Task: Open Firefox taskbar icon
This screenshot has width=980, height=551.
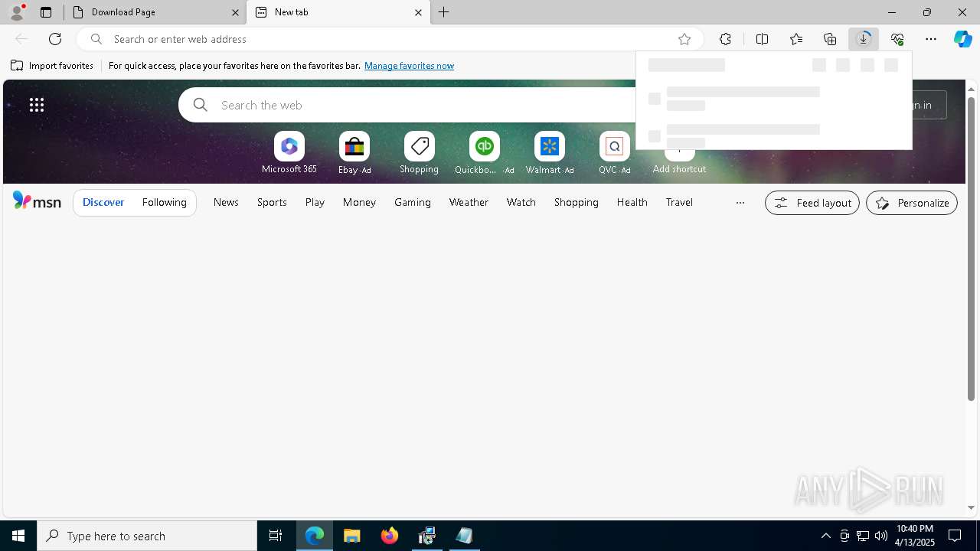Action: coord(390,536)
